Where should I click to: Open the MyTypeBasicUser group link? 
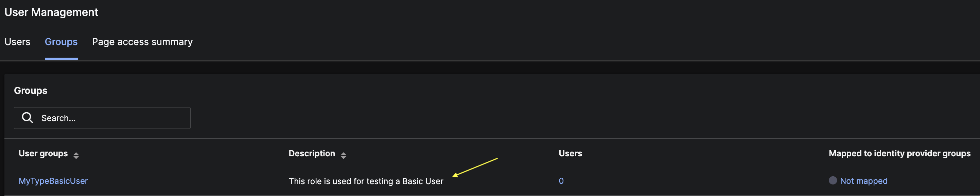coord(53,181)
